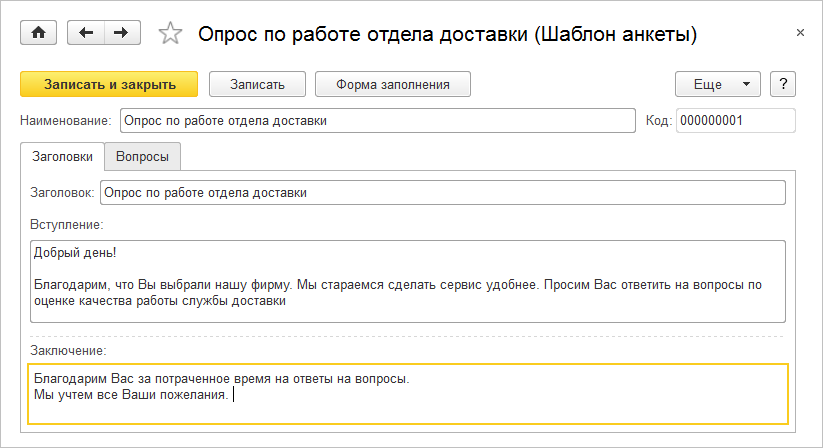Click the 'Записать' save button
This screenshot has width=823, height=448.
(x=257, y=84)
